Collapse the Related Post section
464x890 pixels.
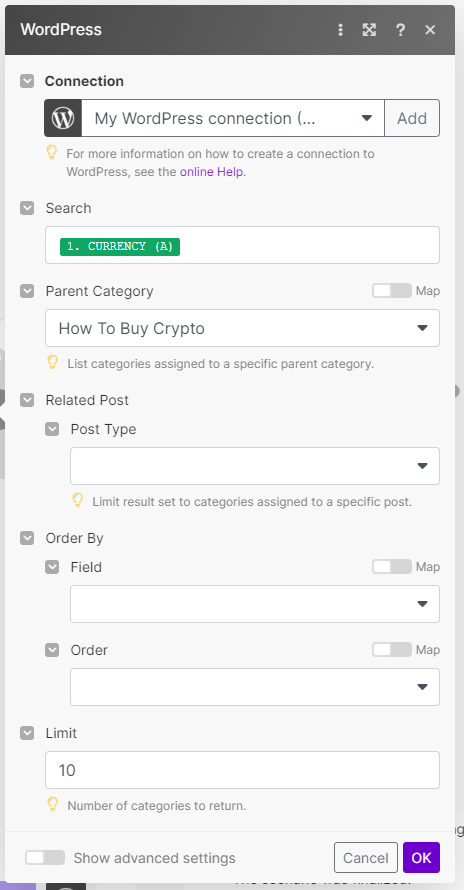point(27,400)
